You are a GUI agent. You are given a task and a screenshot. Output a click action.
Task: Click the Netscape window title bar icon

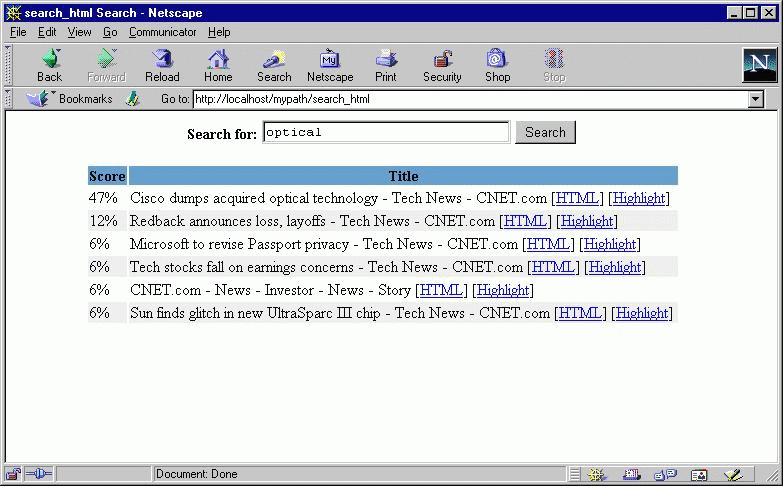[x=13, y=13]
